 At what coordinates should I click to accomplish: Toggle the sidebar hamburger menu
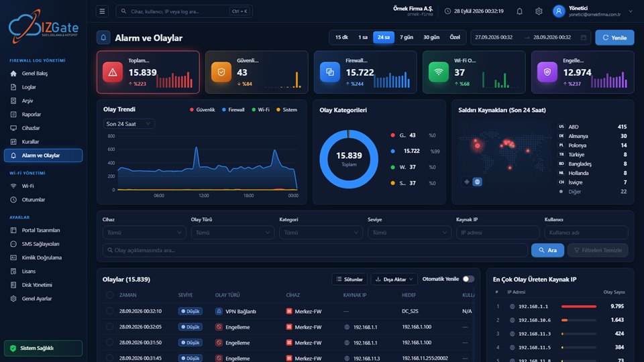(x=102, y=11)
